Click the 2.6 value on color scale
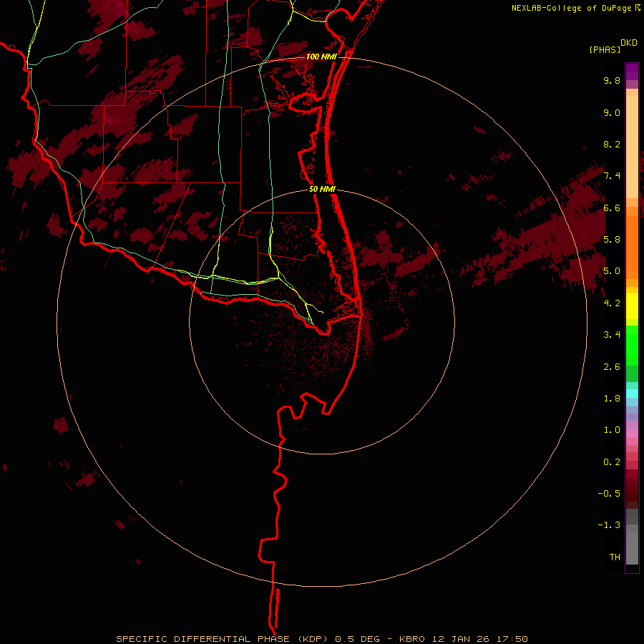Screen dimensions: 644x644 [x=612, y=367]
